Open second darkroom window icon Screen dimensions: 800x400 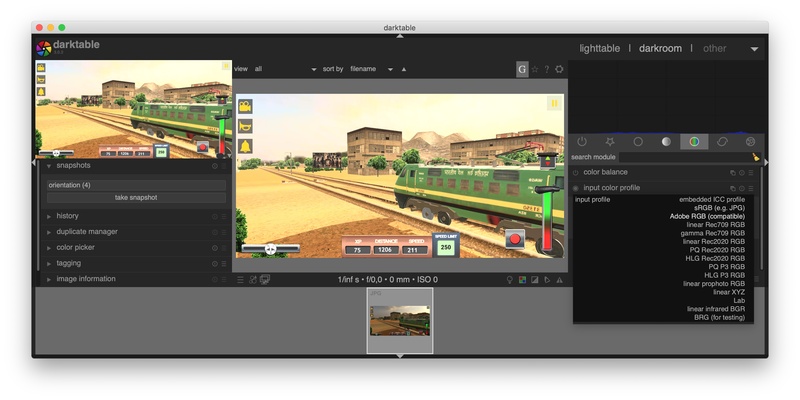click(265, 280)
